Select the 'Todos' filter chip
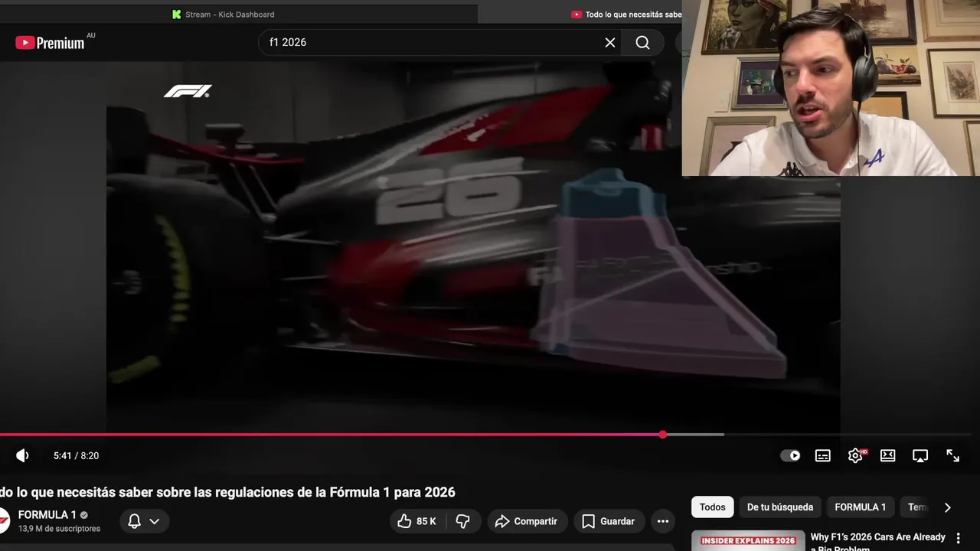This screenshot has height=551, width=980. coord(712,507)
